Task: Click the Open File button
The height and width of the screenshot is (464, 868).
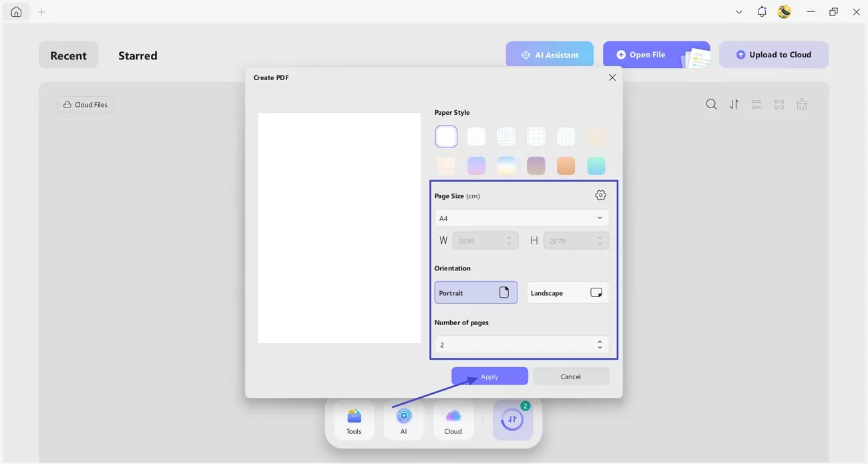Action: [x=656, y=55]
